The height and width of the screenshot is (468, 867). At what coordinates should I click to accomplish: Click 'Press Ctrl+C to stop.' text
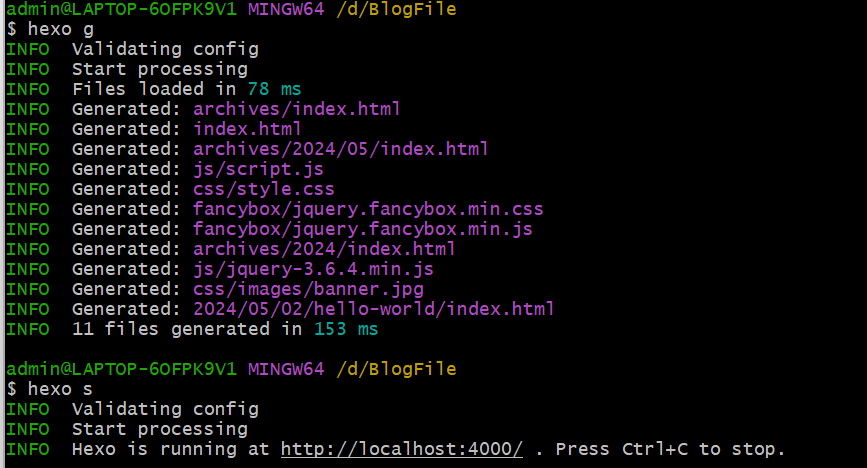[670, 449]
